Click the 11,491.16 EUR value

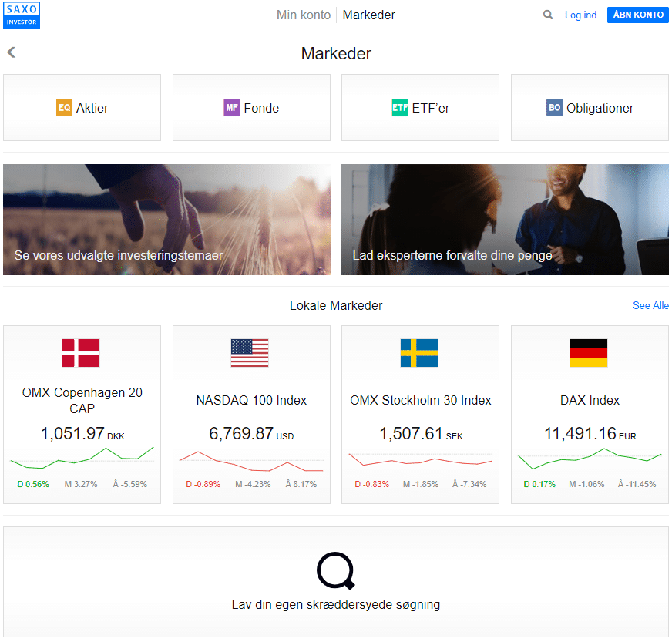pos(590,434)
